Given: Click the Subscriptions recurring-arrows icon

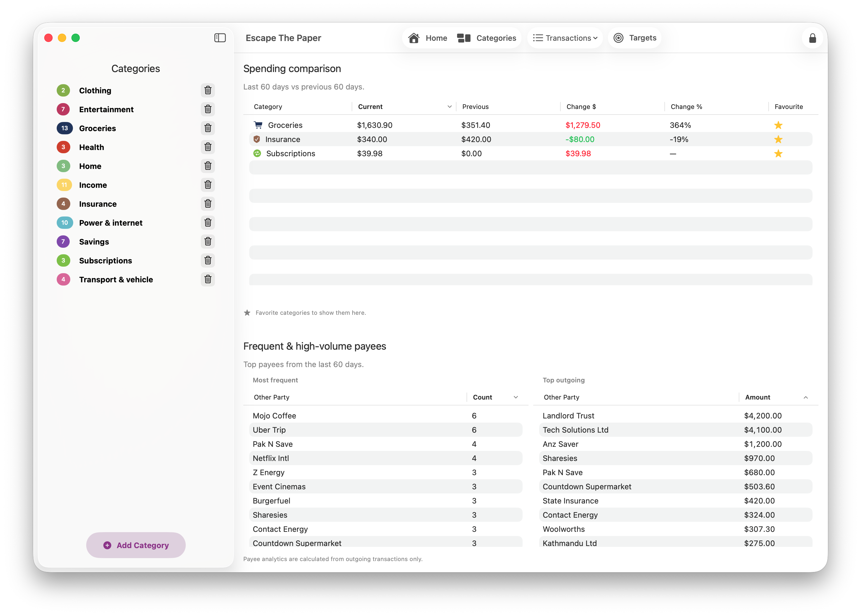Looking at the screenshot, I should click(257, 153).
